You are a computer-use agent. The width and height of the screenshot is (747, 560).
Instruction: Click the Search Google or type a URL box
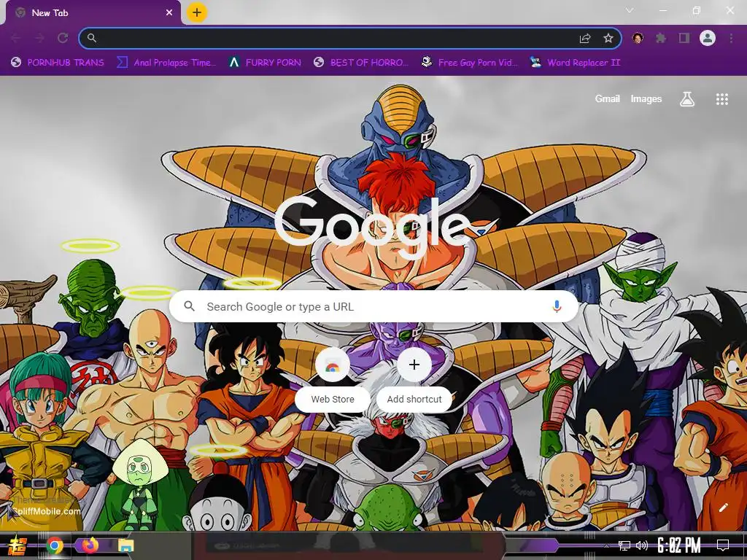point(374,307)
